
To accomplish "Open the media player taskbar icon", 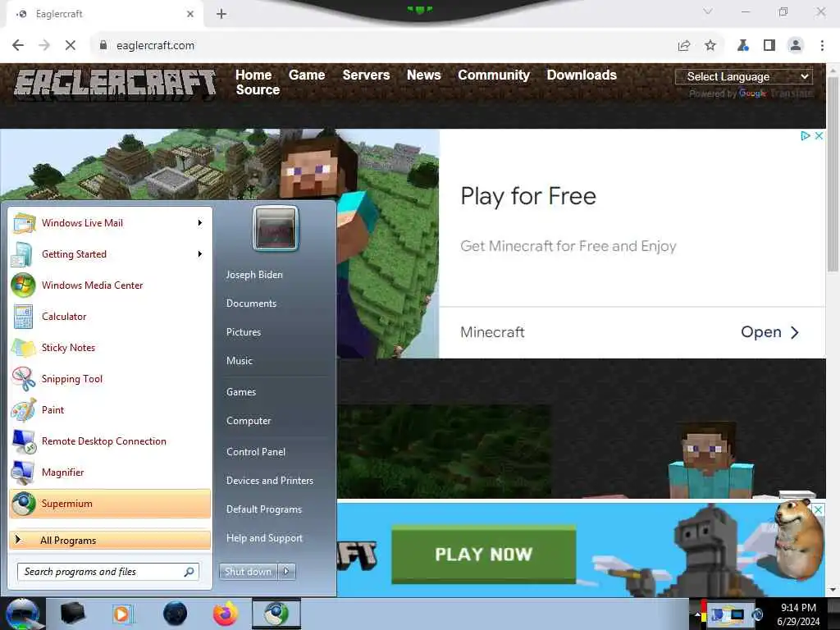I will [x=122, y=614].
